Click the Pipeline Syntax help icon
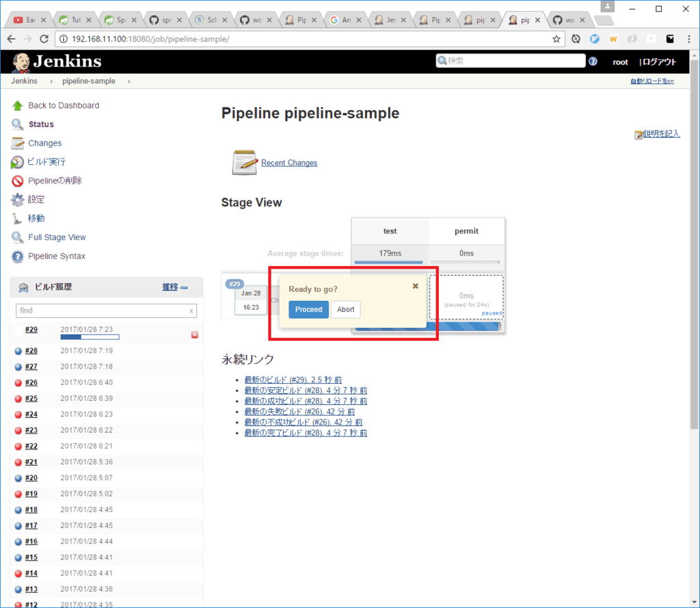This screenshot has width=700, height=608. tap(17, 256)
